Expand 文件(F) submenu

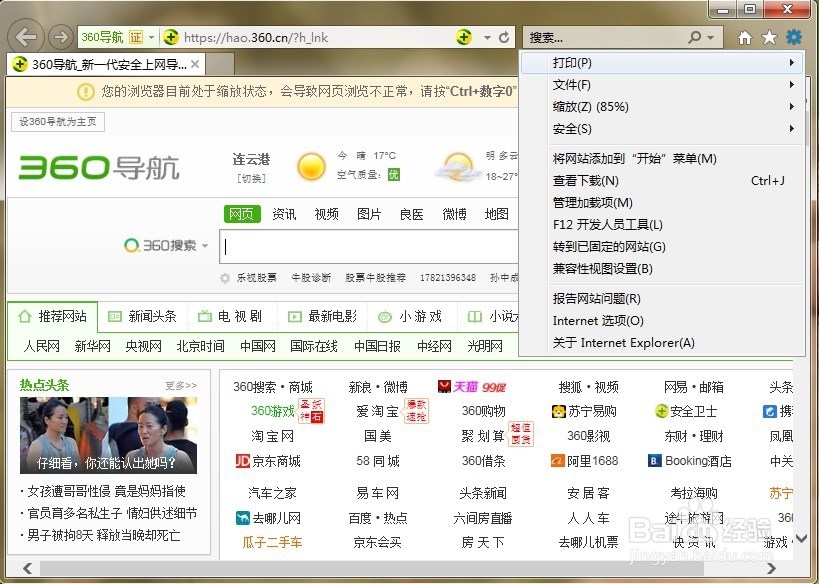pos(792,85)
